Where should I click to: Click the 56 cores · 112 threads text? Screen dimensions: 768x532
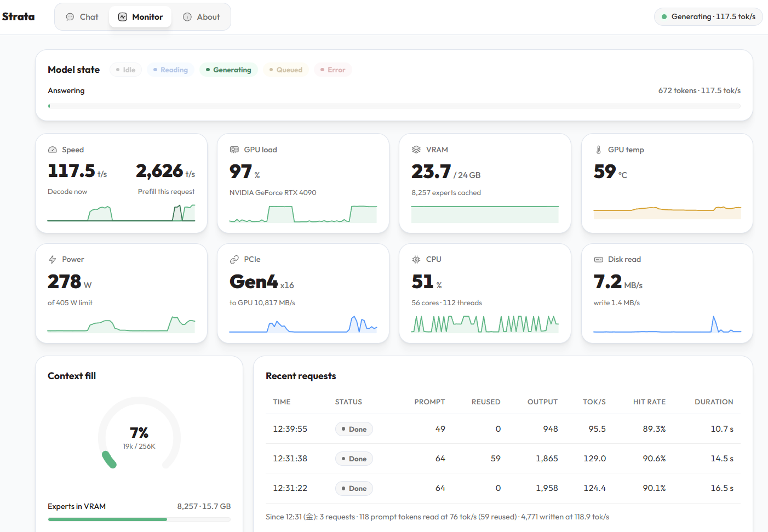[446, 302]
